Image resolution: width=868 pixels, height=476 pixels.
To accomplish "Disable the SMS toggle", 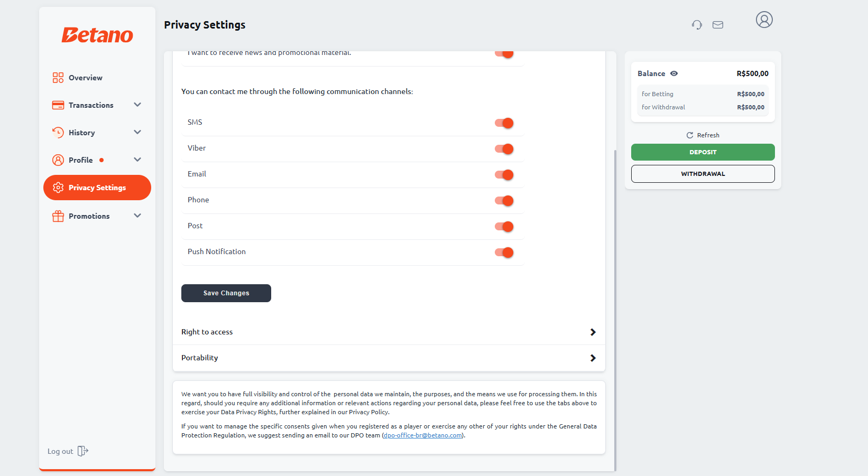I will 504,123.
